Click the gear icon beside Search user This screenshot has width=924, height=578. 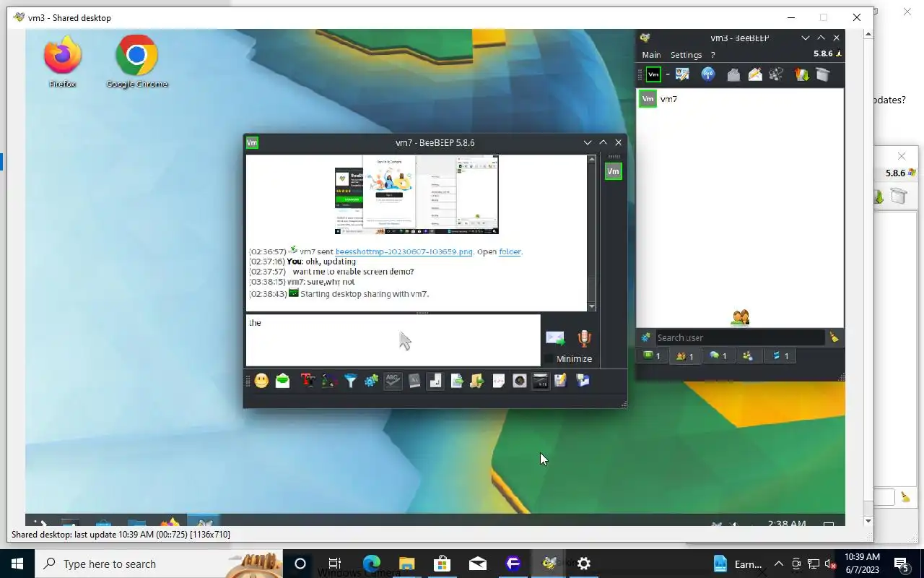(645, 337)
